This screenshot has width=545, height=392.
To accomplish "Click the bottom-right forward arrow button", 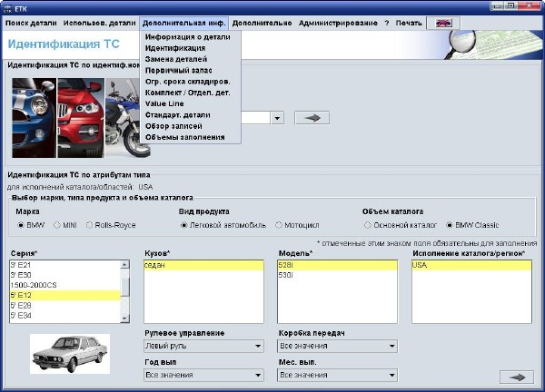I will 517,376.
